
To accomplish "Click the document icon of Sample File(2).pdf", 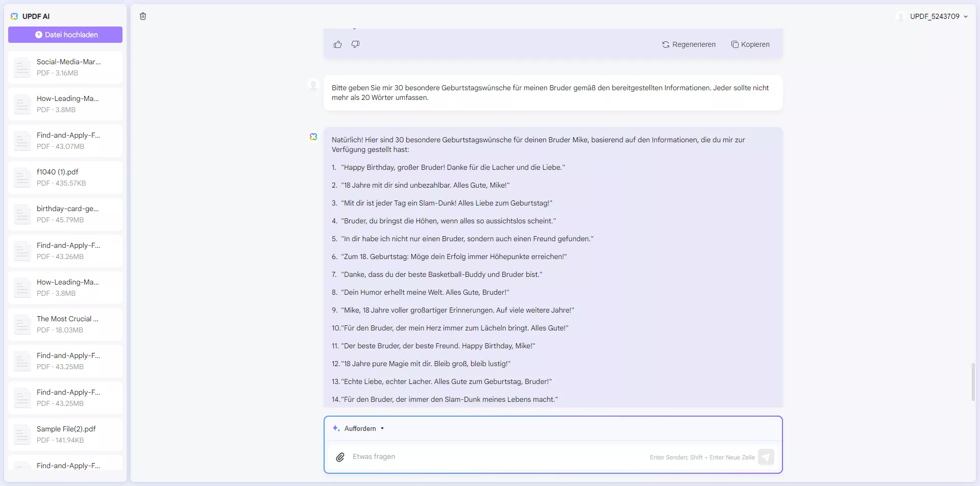I will 22,434.
